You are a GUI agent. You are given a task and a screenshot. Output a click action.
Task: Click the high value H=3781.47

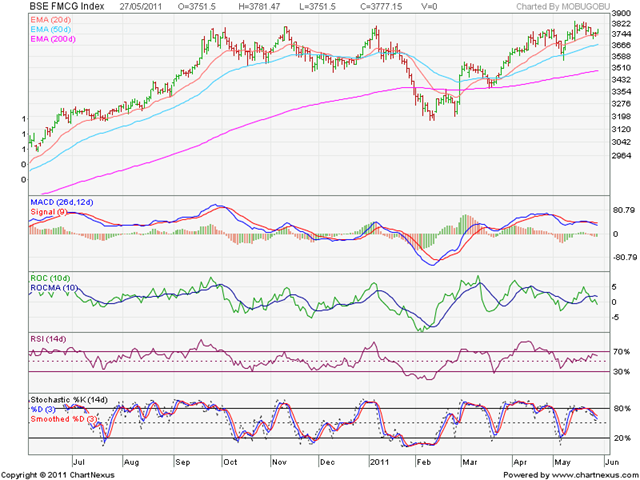point(261,7)
